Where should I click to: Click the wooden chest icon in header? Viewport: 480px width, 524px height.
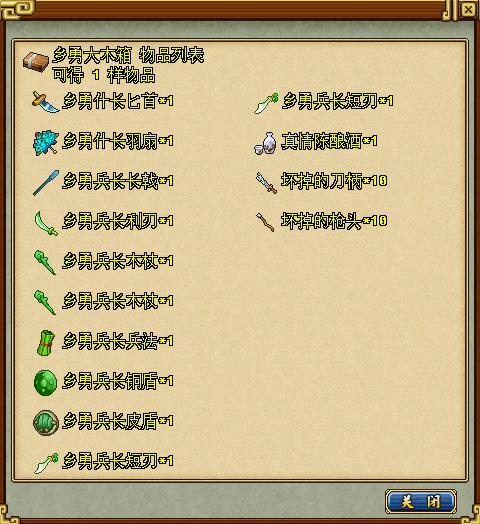pyautogui.click(x=36, y=62)
